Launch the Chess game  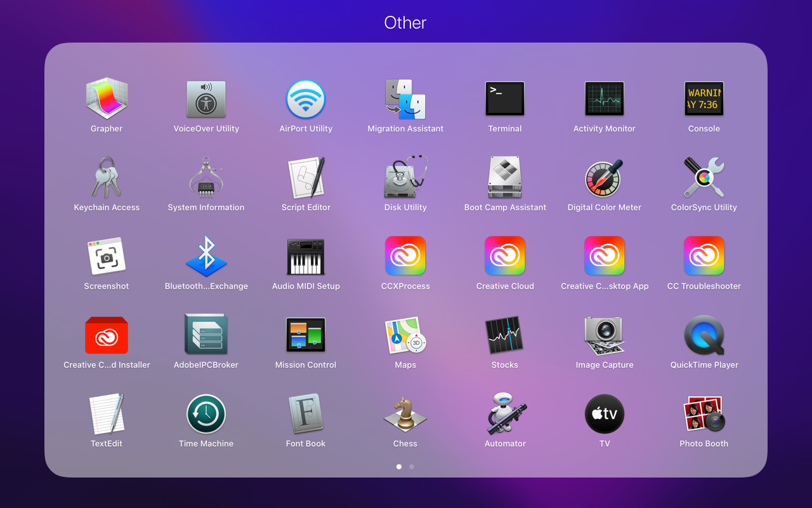(x=405, y=414)
